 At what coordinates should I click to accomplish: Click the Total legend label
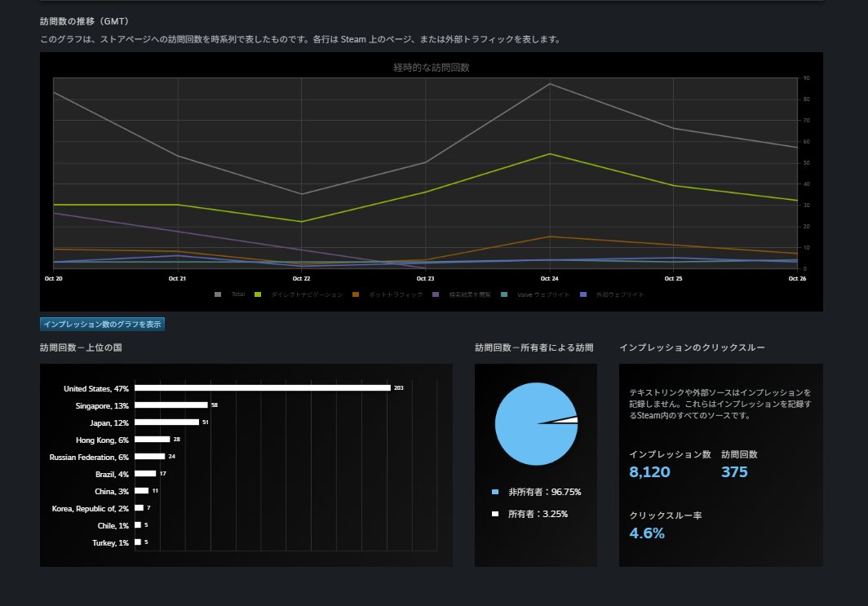(x=238, y=294)
